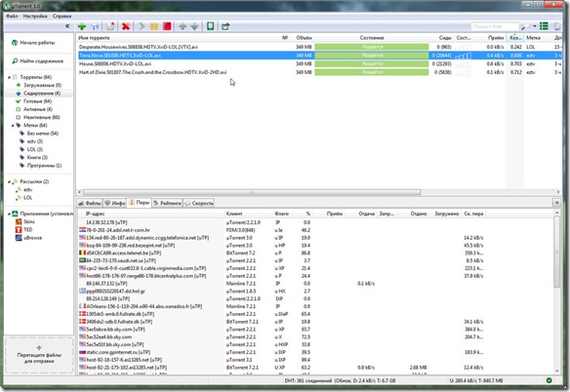The image size is (570, 392).
Task: Click the red Stop torrent icon
Action: coord(167,26)
